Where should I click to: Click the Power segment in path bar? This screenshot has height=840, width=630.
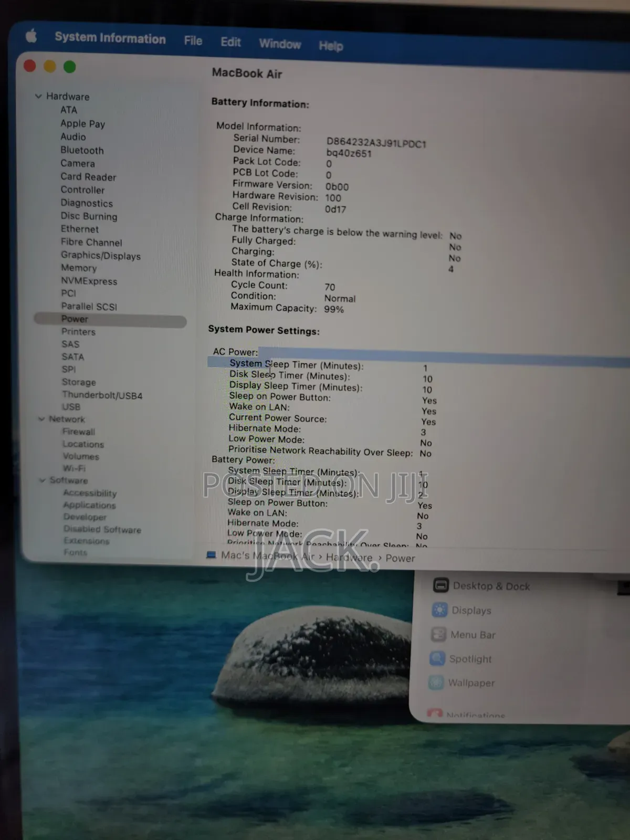coord(400,558)
